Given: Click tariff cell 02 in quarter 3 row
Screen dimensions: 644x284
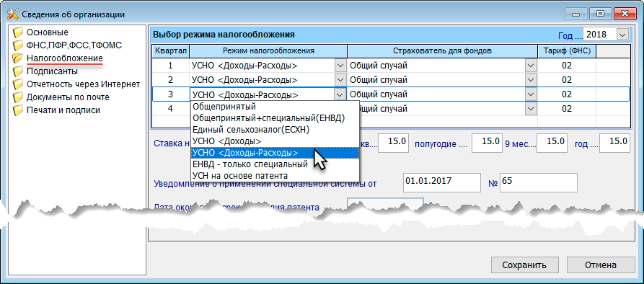Looking at the screenshot, I should (567, 95).
